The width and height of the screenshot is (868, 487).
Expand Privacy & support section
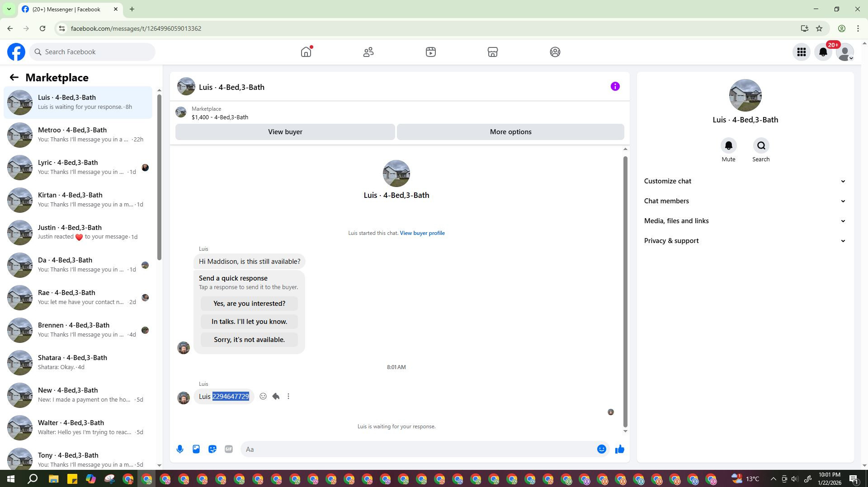point(745,241)
